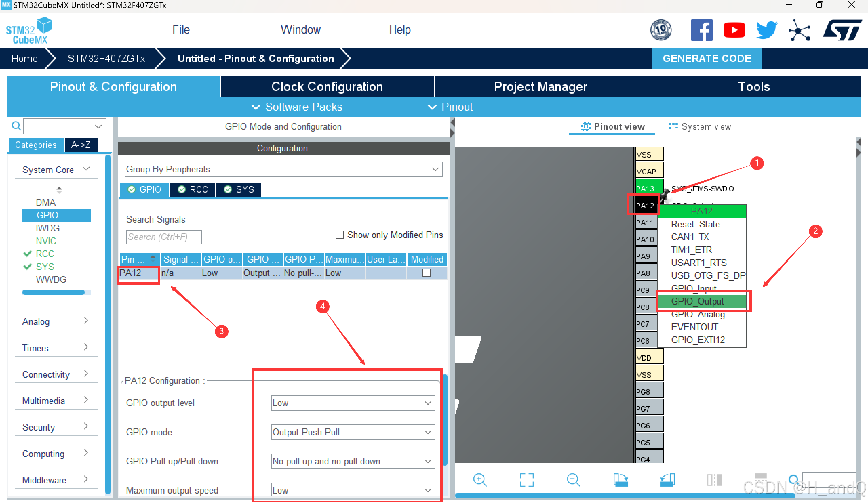Viewport: 868px width, 502px height.
Task: Open the File menu
Action: click(181, 30)
